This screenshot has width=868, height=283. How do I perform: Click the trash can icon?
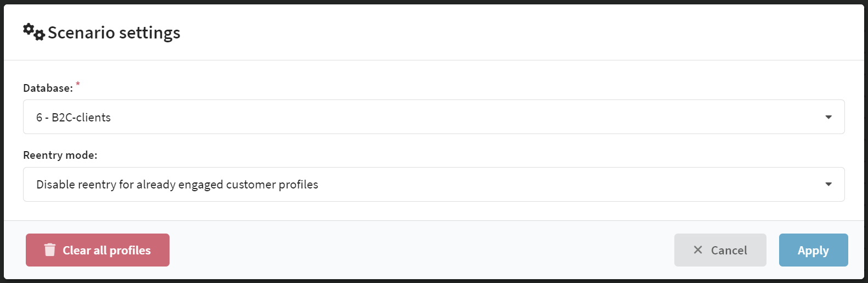click(x=50, y=250)
